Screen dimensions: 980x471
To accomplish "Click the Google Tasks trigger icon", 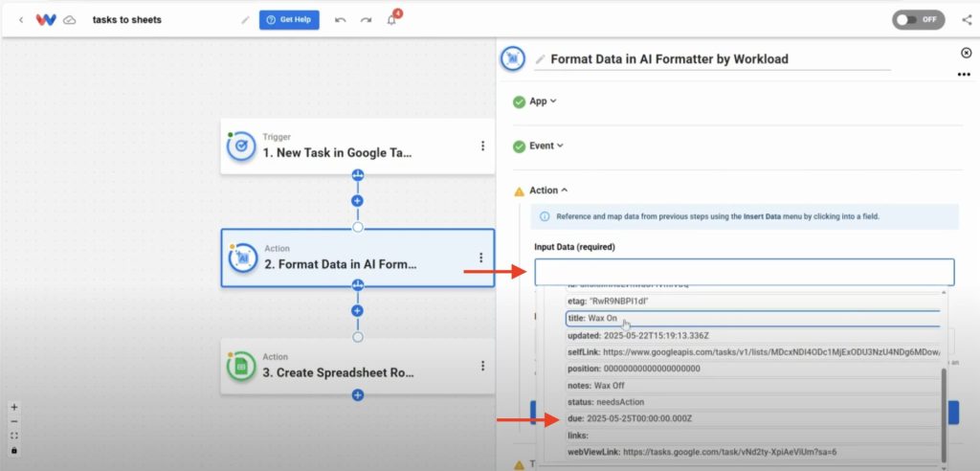I will click(241, 146).
